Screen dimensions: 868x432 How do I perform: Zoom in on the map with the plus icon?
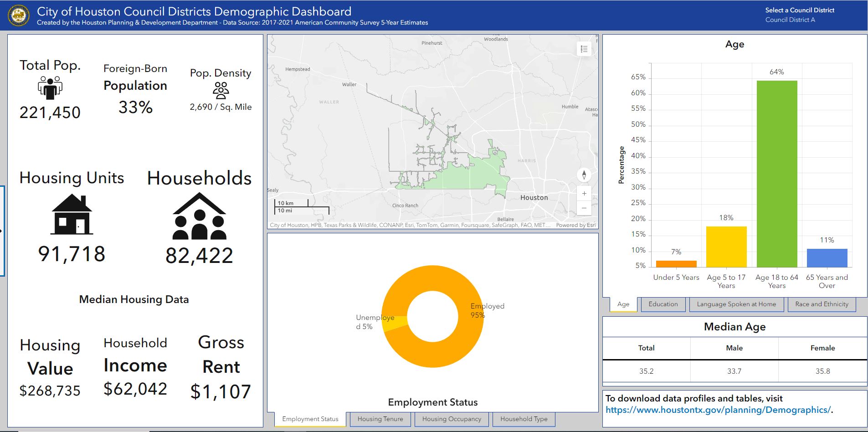[584, 193]
